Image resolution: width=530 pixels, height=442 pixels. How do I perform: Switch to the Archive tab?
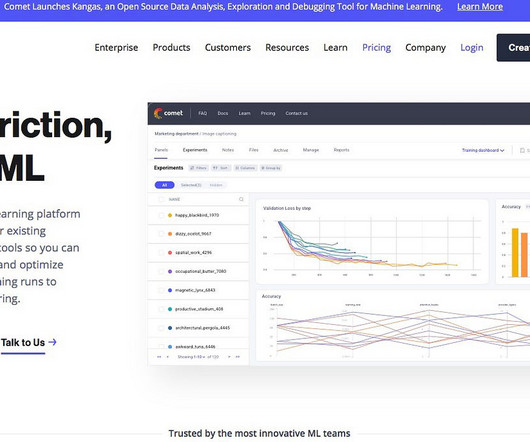(x=281, y=150)
